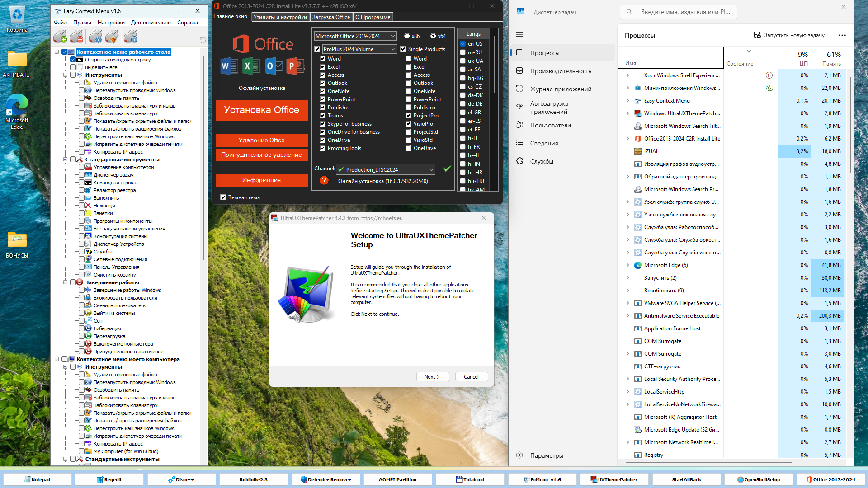Open Task Manager hamburger navigation menu
The height and width of the screenshot is (488, 868).
(x=519, y=34)
